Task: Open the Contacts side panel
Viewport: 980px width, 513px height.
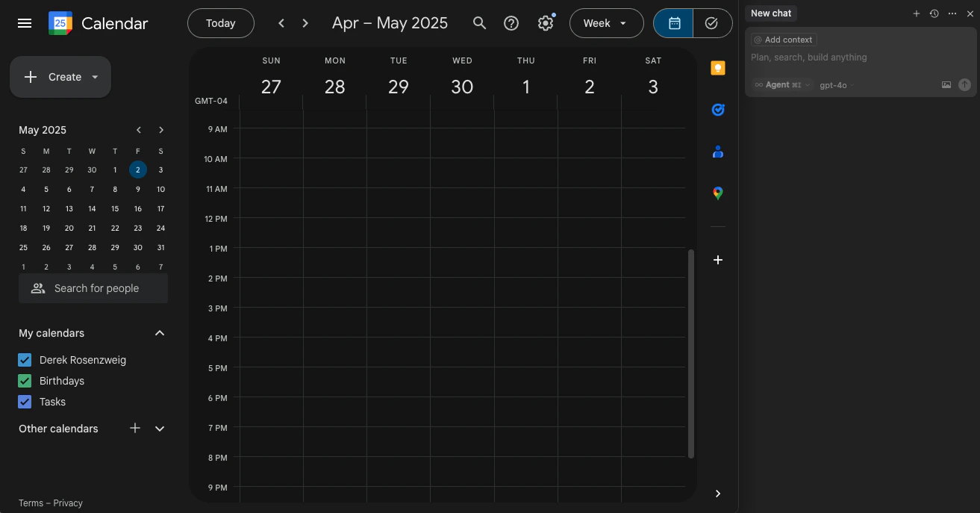Action: pos(717,152)
